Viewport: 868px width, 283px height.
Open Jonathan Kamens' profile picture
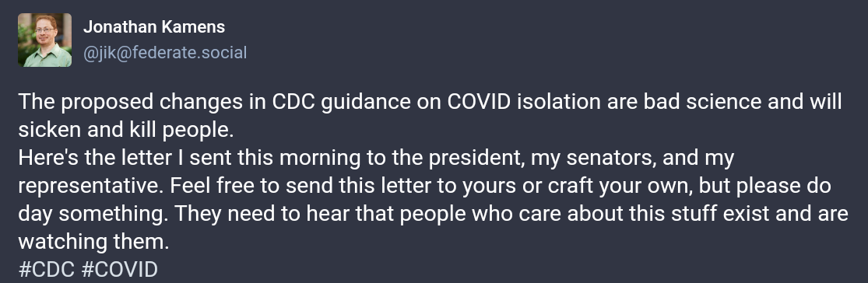pyautogui.click(x=45, y=40)
